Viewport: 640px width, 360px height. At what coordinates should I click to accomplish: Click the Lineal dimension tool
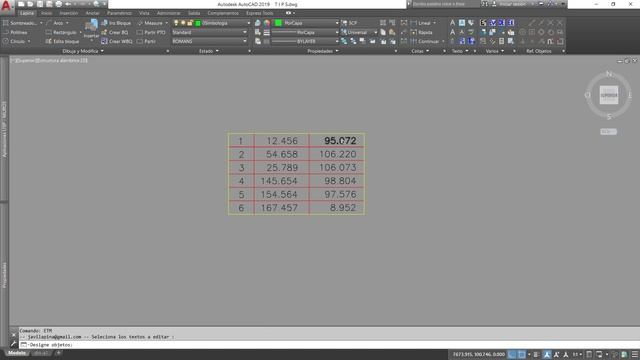pos(423,23)
